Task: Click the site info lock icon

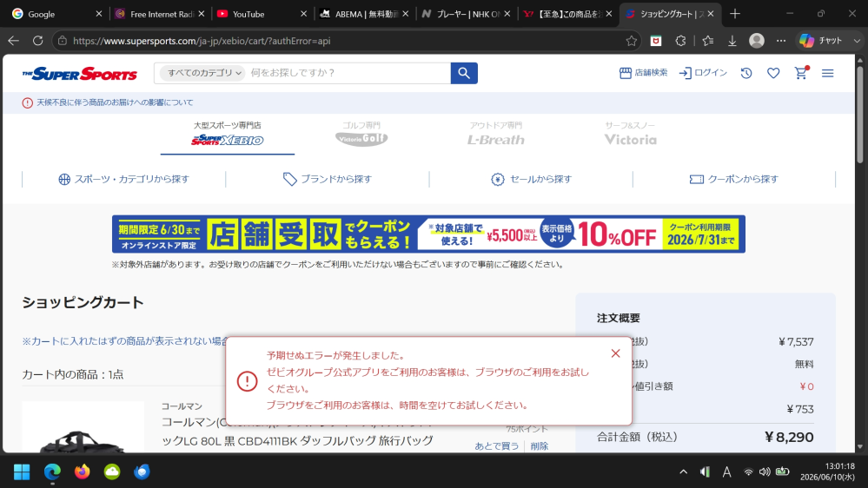Action: [x=63, y=41]
